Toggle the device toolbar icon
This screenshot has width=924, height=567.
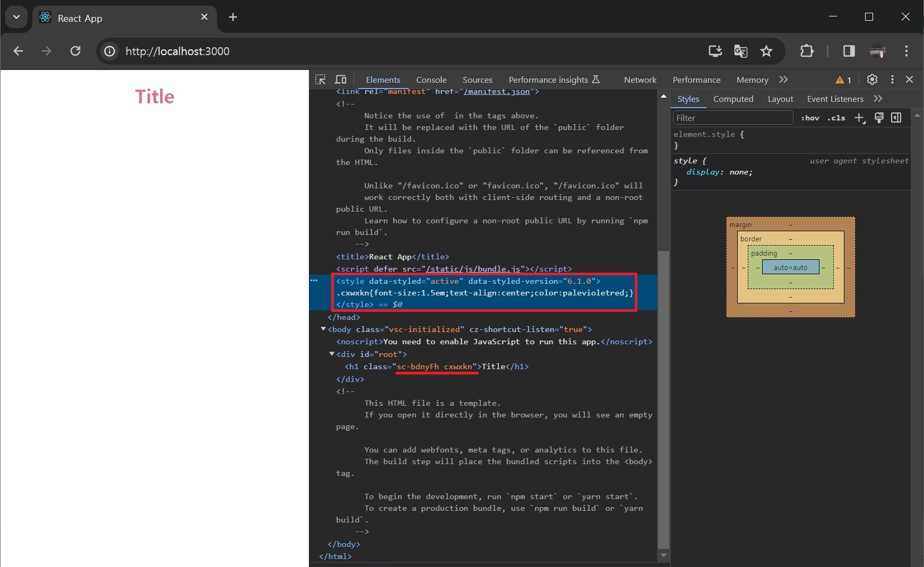click(341, 80)
